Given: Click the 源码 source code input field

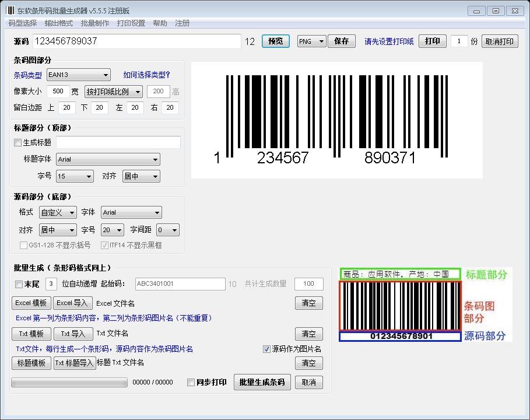Looking at the screenshot, I should click(137, 41).
